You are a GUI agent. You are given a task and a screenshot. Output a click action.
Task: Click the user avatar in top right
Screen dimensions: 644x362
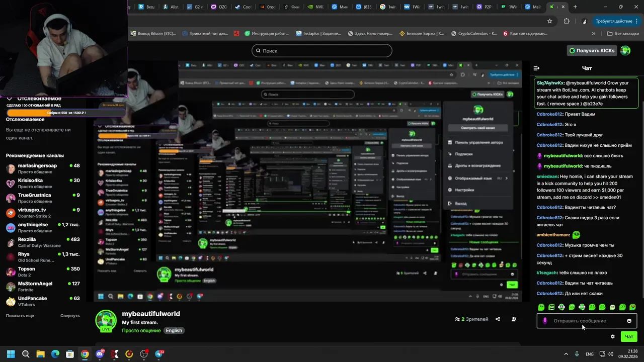(625, 50)
